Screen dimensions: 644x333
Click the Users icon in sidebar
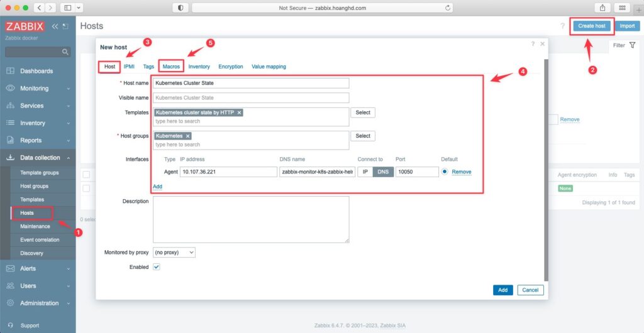[11, 286]
